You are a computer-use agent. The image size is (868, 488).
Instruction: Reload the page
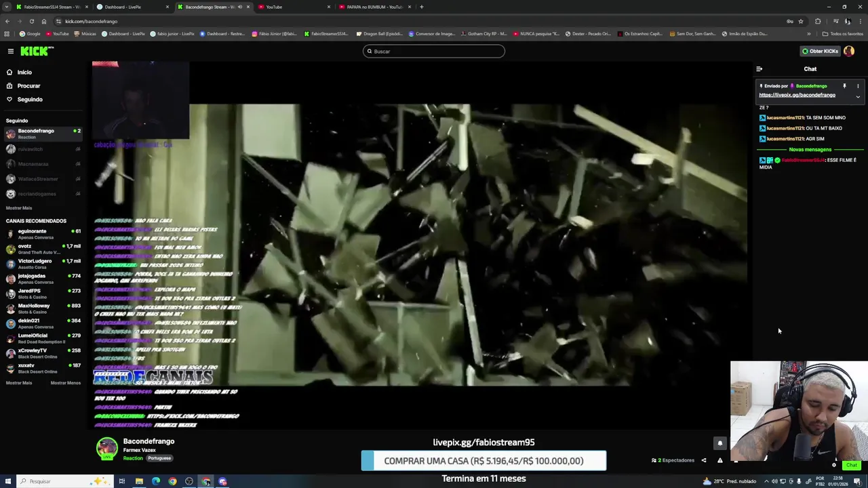pyautogui.click(x=31, y=21)
